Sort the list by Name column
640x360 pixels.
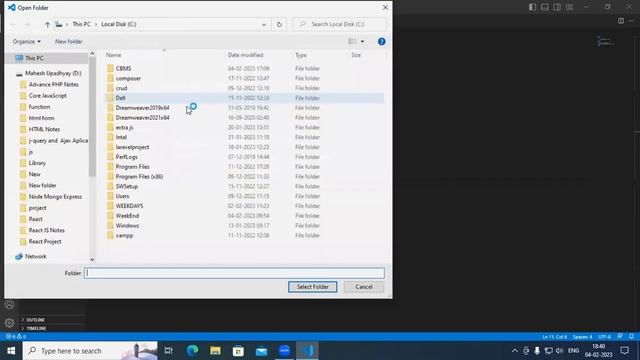(113, 55)
